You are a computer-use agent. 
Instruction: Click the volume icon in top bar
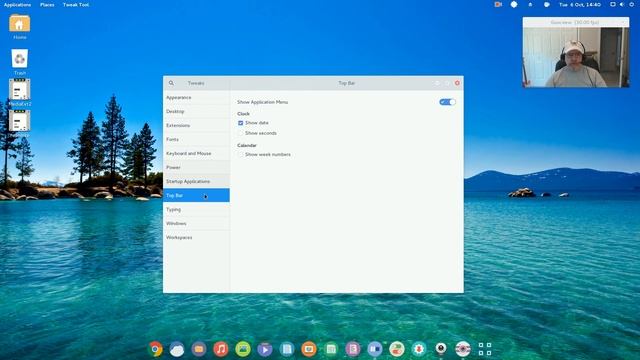coord(622,4)
